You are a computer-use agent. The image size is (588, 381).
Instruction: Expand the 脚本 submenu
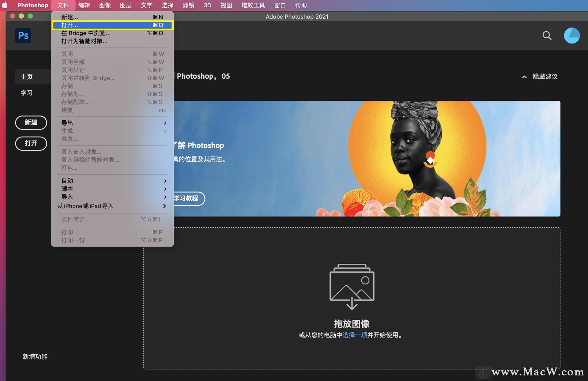112,189
